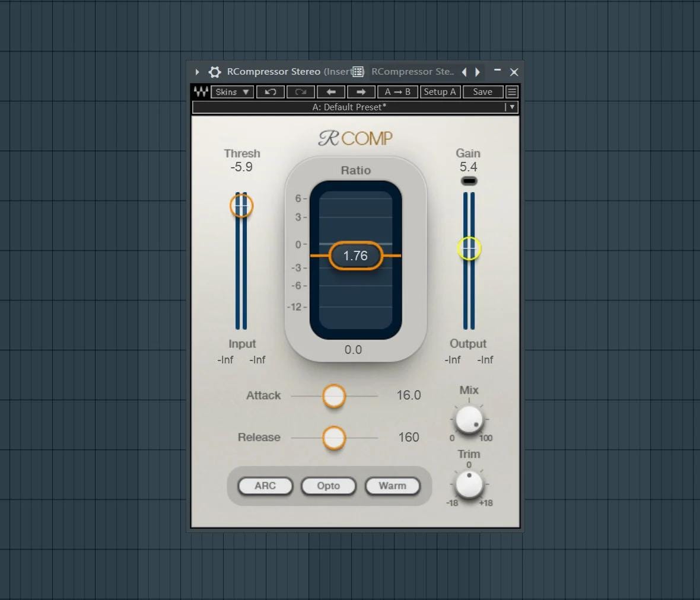Toggle Setup A button
700x600 pixels.
tap(440, 92)
